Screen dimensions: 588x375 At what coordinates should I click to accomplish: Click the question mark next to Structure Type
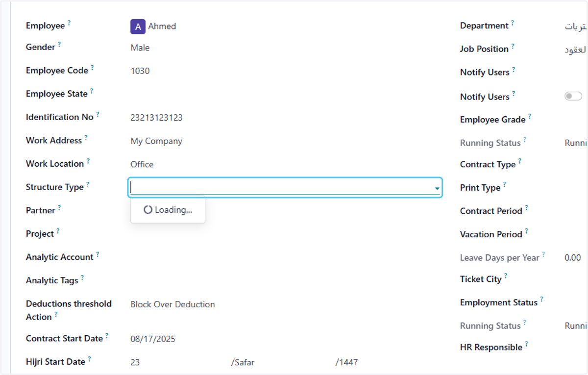tap(88, 184)
